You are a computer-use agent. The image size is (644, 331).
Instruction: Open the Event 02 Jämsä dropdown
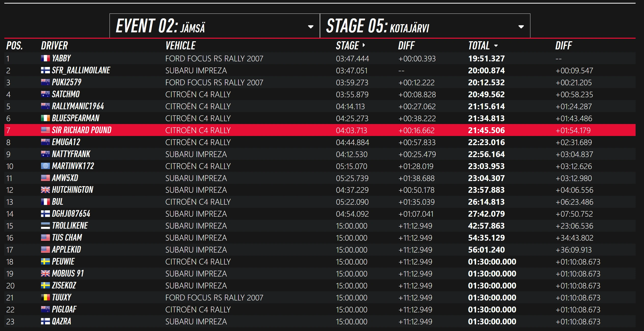pyautogui.click(x=311, y=27)
